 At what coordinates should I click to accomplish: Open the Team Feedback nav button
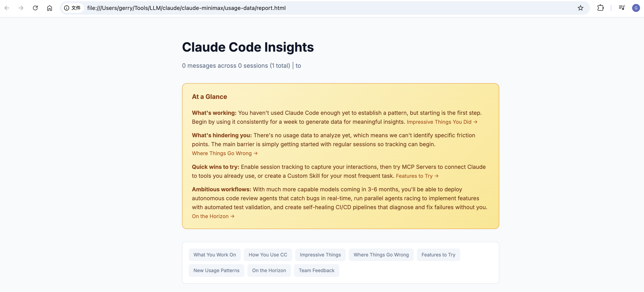[316, 271]
